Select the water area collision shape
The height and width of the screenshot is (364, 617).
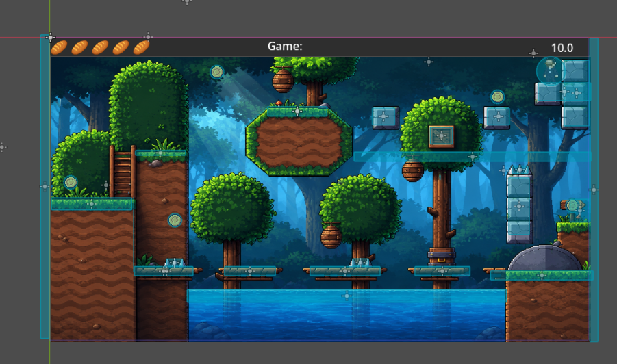click(347, 296)
